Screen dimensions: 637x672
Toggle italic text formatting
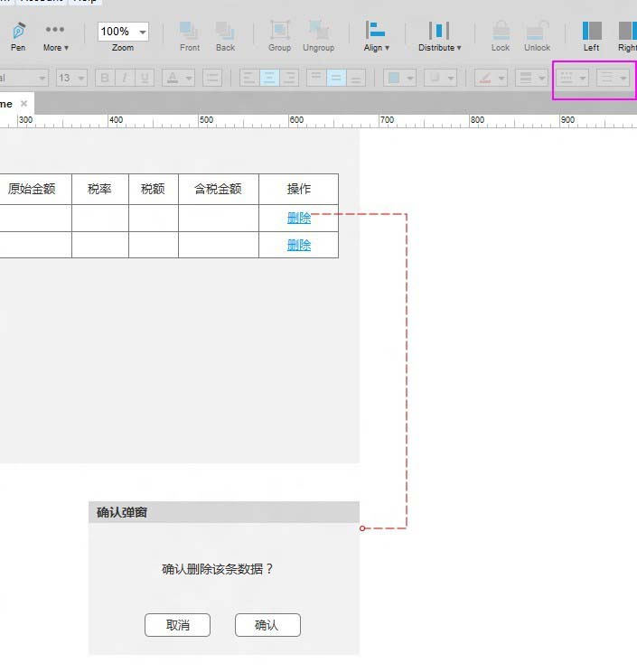coord(125,78)
